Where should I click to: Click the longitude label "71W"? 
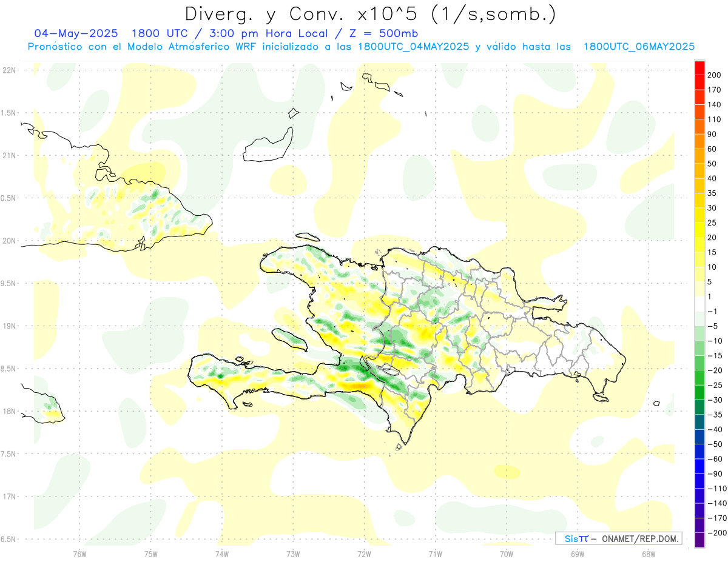[x=435, y=554]
